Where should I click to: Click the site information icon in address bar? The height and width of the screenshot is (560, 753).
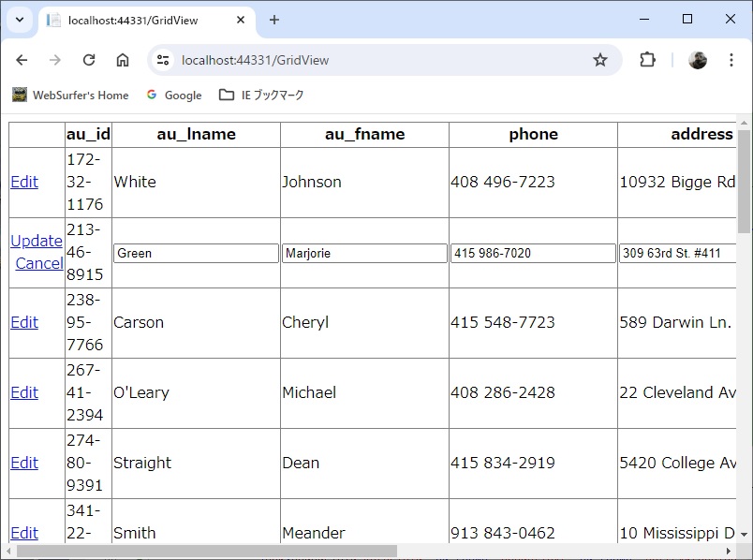point(162,59)
